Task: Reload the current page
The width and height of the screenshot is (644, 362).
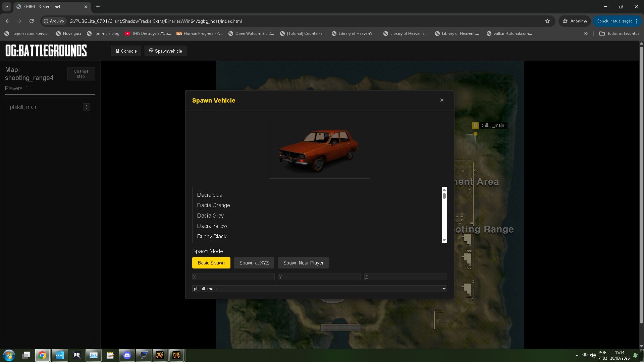Action: (32, 21)
